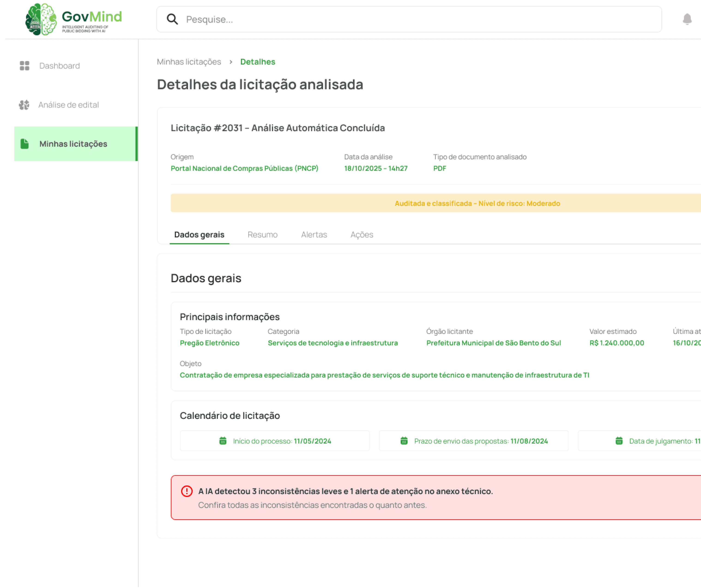Click the red alert warning icon

pos(187,491)
